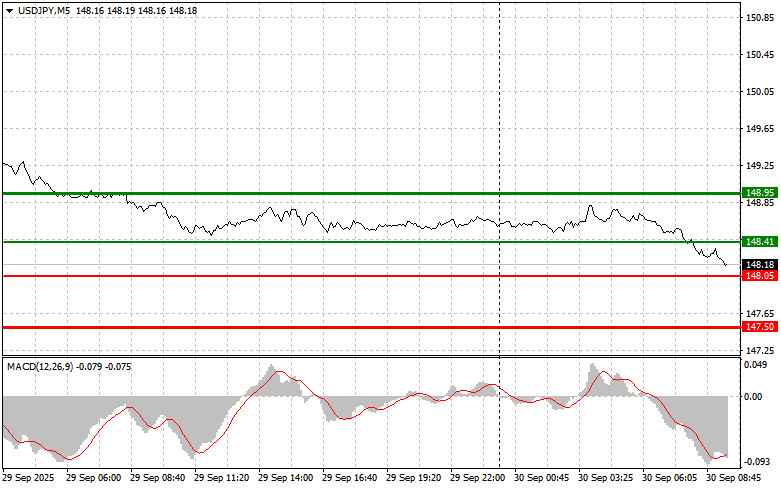Click the 149.65 price scale value
Screen dimensions: 781x489
[x=760, y=129]
